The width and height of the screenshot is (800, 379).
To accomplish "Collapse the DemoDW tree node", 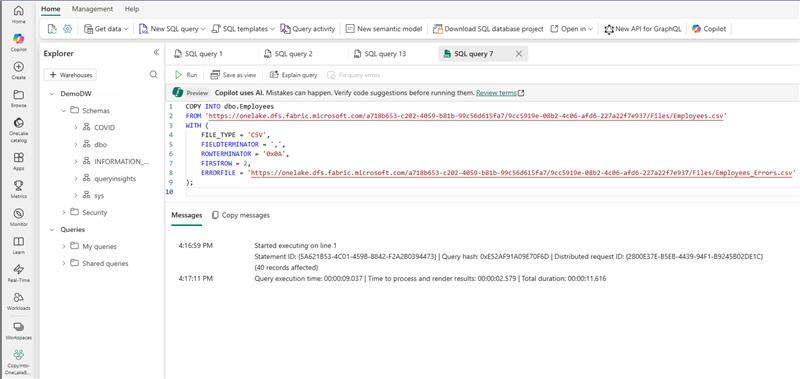I will click(x=52, y=94).
